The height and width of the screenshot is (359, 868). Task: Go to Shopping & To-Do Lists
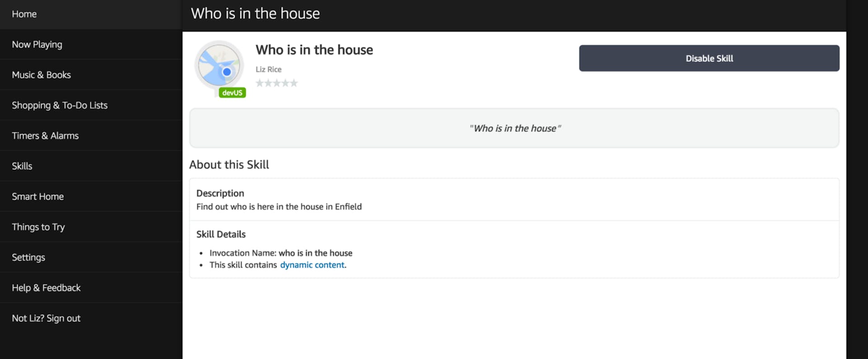click(60, 105)
